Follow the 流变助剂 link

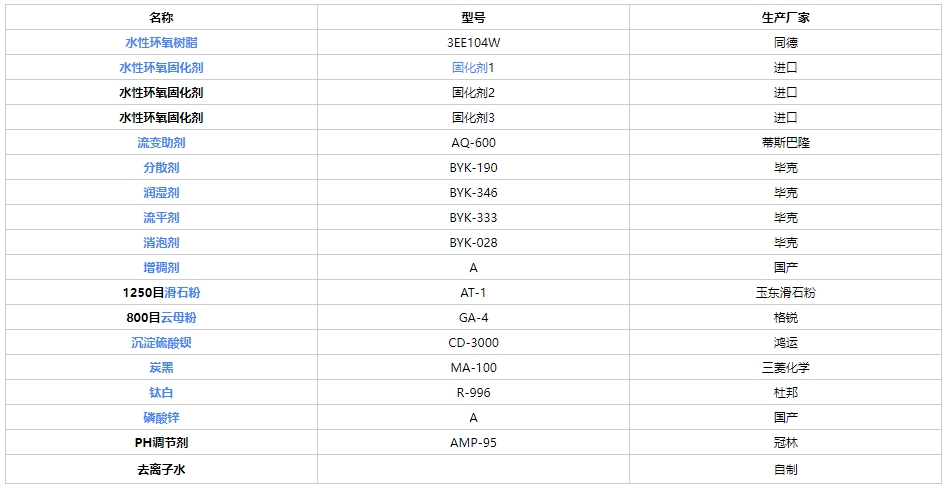pyautogui.click(x=161, y=143)
